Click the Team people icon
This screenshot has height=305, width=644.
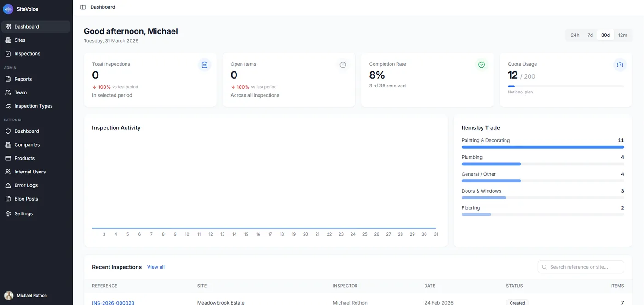point(8,92)
